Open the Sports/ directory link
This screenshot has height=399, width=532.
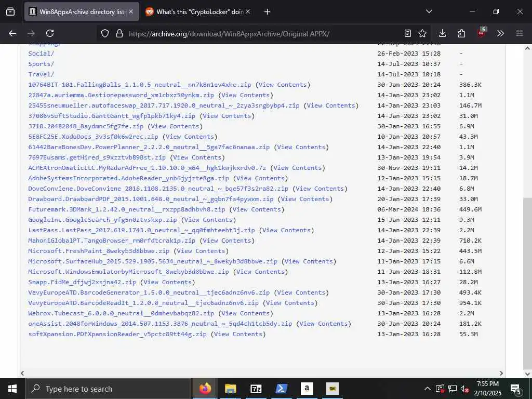pos(41,64)
